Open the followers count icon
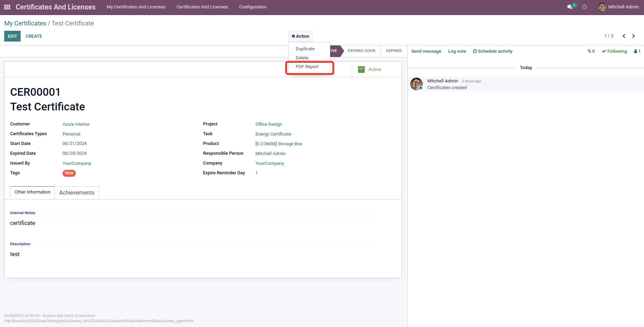Screen dimensions: 644x327 pos(637,51)
